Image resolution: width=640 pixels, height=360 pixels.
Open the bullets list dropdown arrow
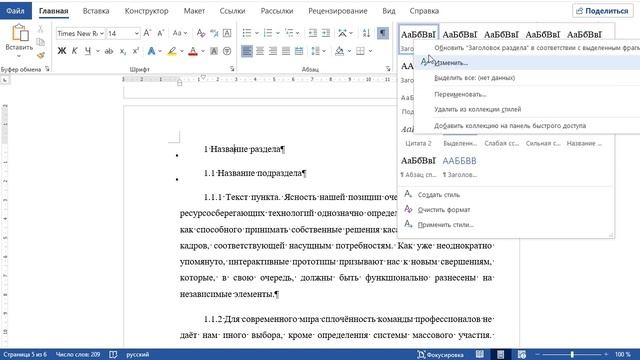[x=257, y=33]
